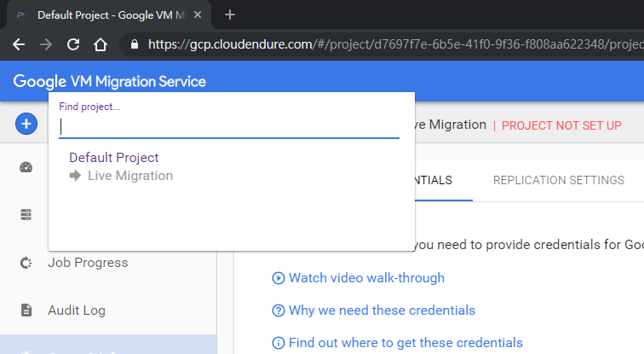Switch to the Replication Settings tab

tap(559, 180)
